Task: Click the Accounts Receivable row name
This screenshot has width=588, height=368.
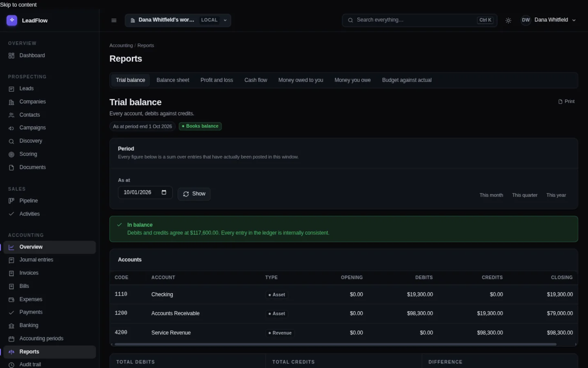Action: (x=175, y=314)
